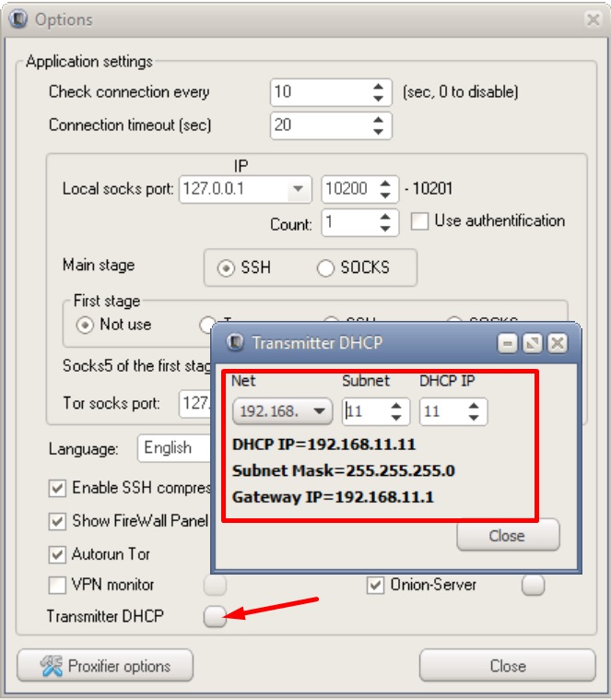Screen dimensions: 611x700
Task: Click the Close button in Options window
Action: [x=507, y=666]
